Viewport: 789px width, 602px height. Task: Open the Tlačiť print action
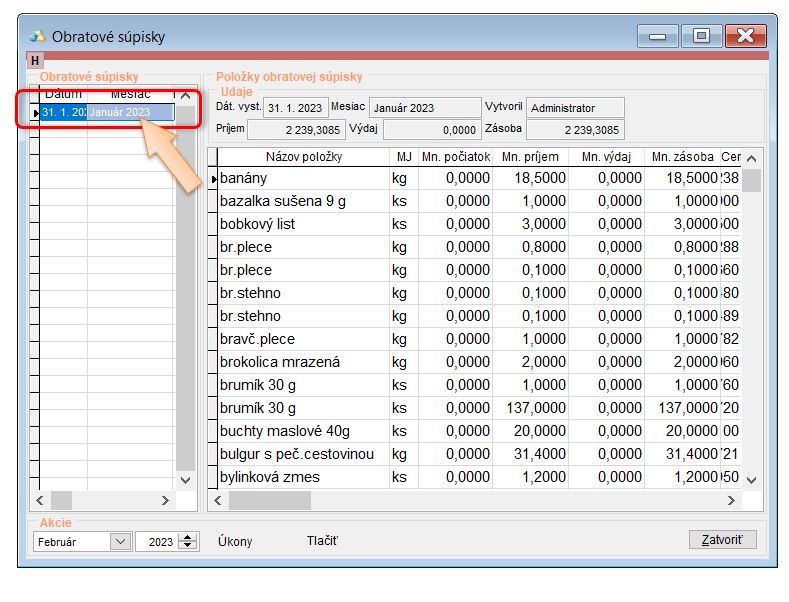point(322,541)
